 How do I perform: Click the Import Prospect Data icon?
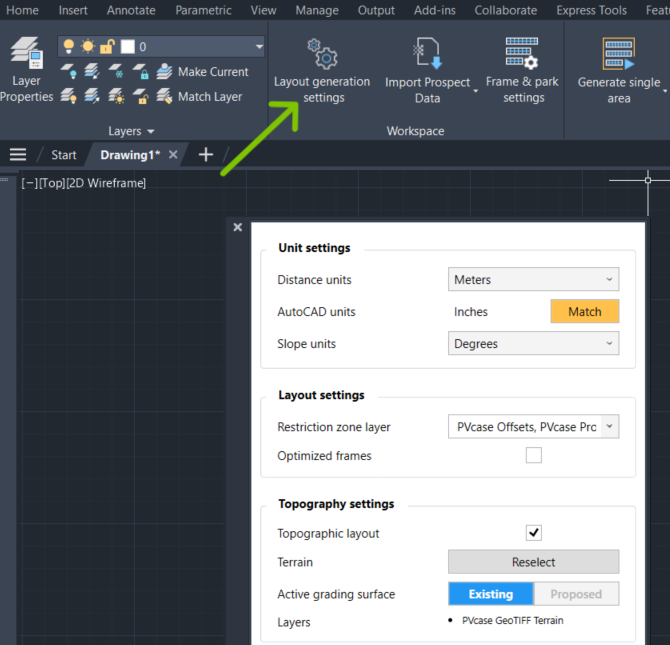(x=426, y=52)
